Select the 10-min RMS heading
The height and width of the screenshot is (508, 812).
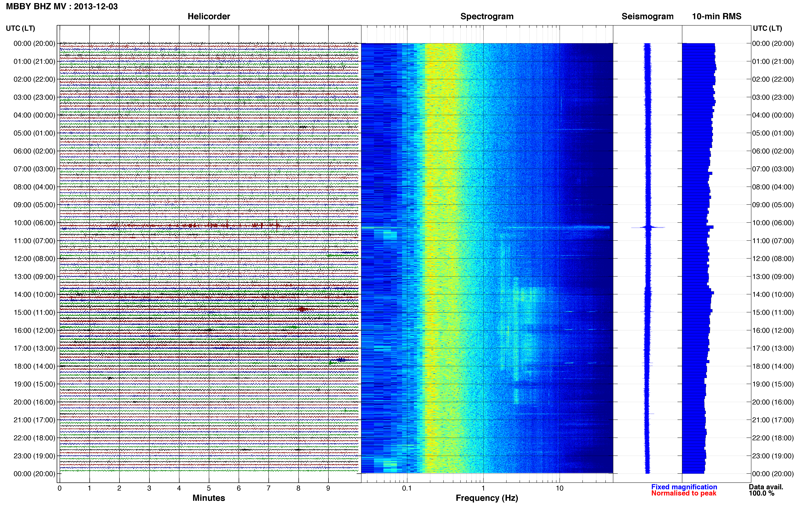point(717,16)
